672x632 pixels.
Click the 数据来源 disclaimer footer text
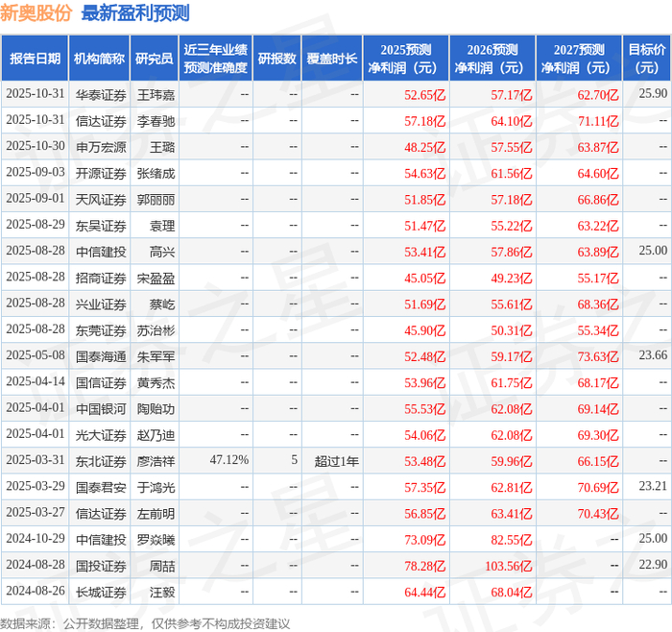click(145, 623)
